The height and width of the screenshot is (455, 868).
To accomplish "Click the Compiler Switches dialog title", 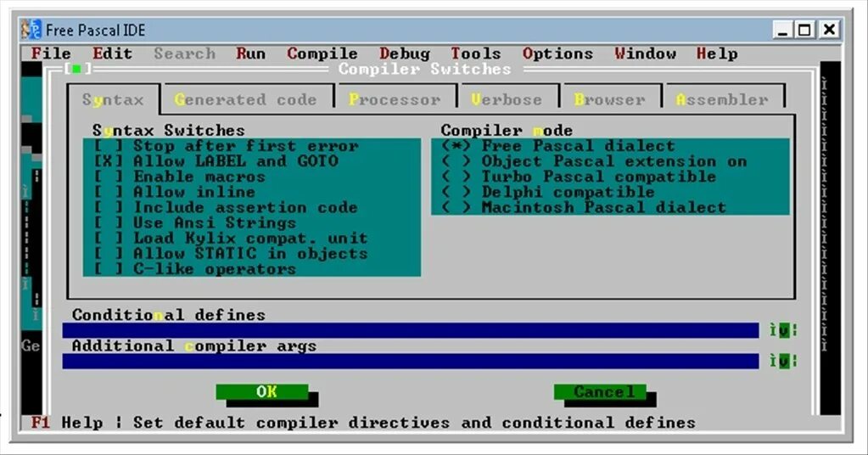I will click(424, 70).
